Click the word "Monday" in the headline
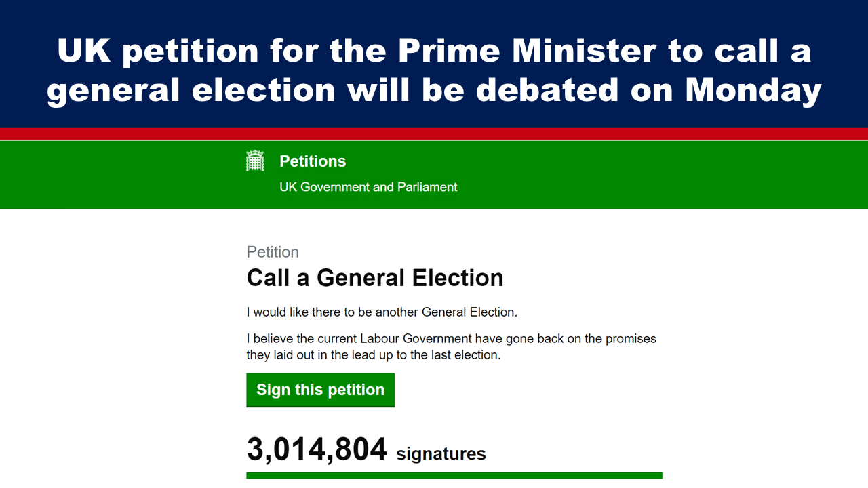This screenshot has width=868, height=488. coord(753,90)
